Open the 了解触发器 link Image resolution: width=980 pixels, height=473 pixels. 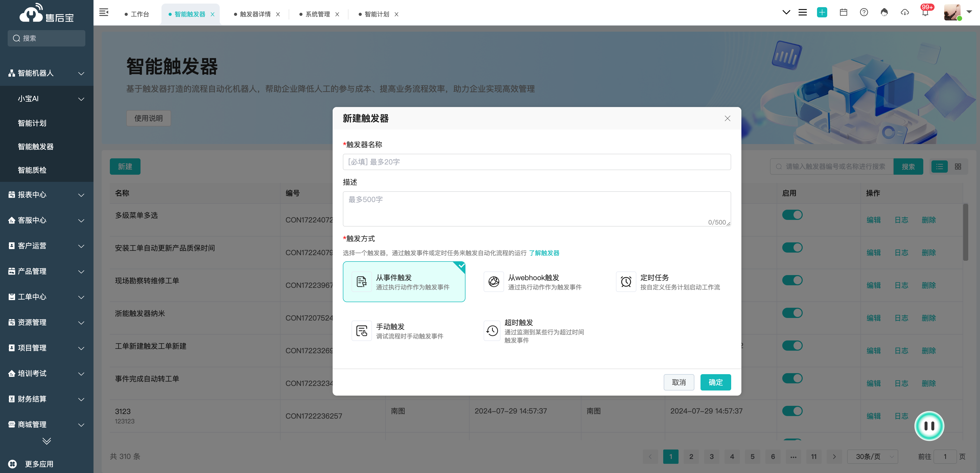click(544, 253)
